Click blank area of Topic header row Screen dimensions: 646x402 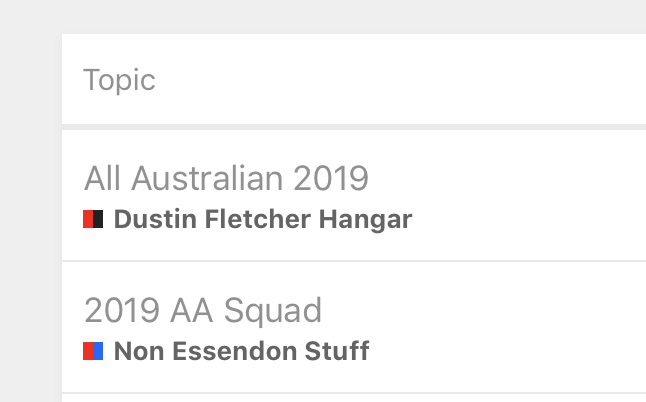(412, 79)
